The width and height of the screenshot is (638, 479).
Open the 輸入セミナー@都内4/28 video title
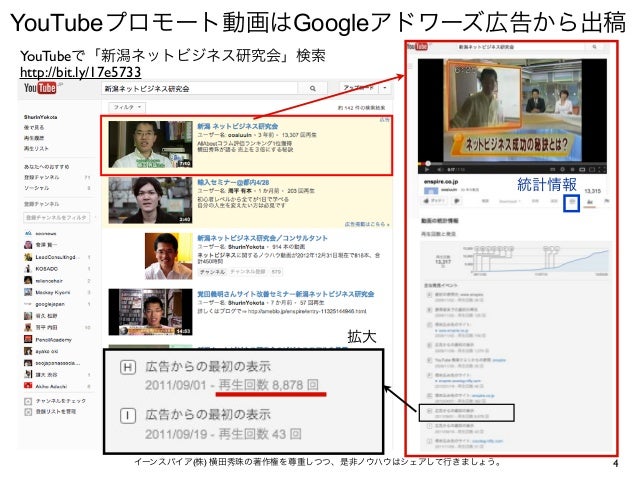233,182
